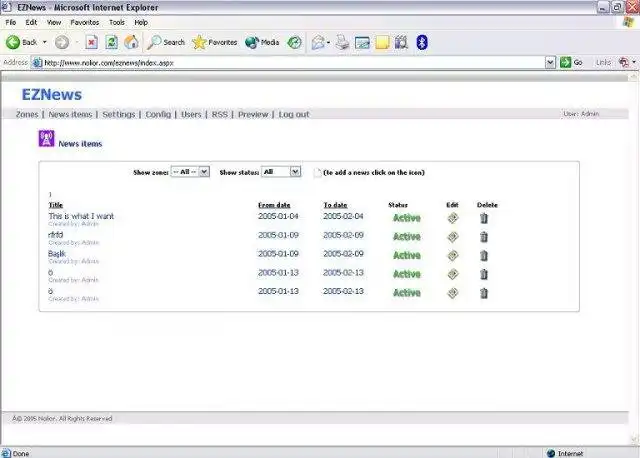Click the 2005-01-04 from date cell
Screen dimensions: 640x458
(278, 216)
